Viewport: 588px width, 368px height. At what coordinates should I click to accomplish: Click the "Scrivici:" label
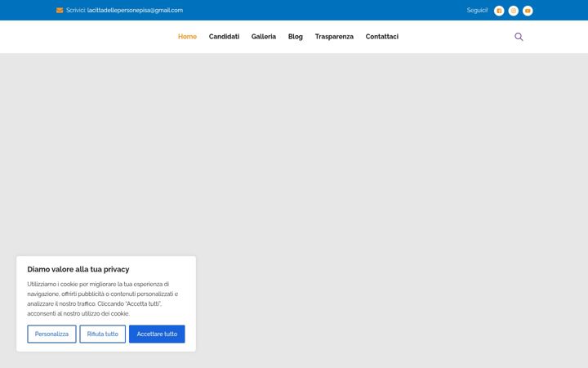pyautogui.click(x=76, y=10)
